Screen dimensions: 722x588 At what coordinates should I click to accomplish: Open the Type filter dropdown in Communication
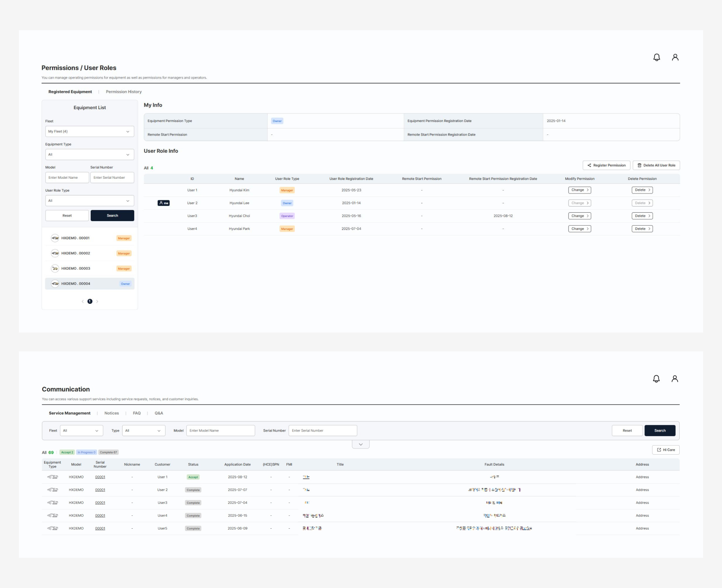point(144,430)
